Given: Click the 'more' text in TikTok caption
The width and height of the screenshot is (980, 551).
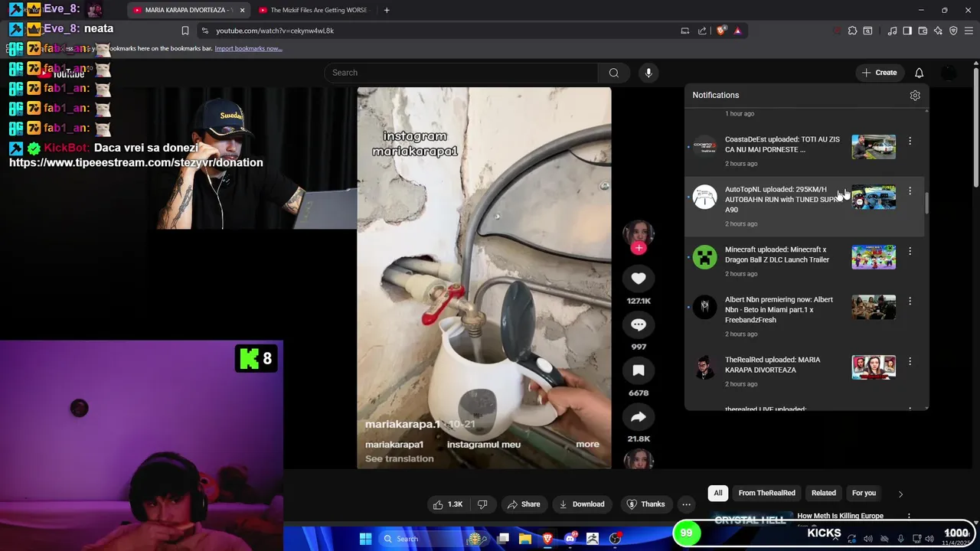Looking at the screenshot, I should tap(587, 444).
